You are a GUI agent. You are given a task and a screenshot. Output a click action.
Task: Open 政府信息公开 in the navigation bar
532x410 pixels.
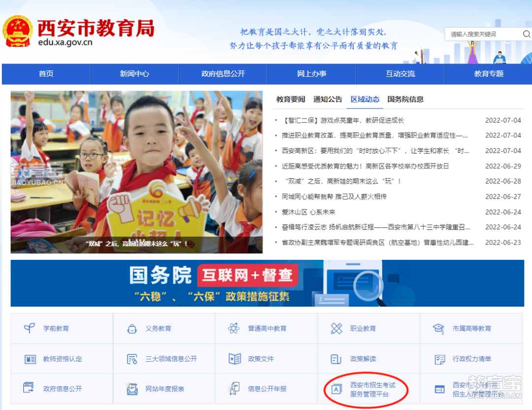(223, 74)
